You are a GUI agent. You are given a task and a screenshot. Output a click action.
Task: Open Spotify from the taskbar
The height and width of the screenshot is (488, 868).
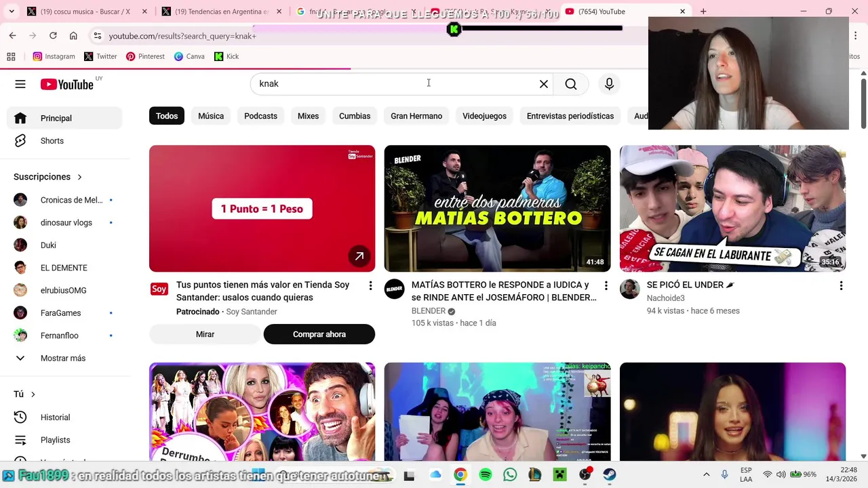(486, 475)
